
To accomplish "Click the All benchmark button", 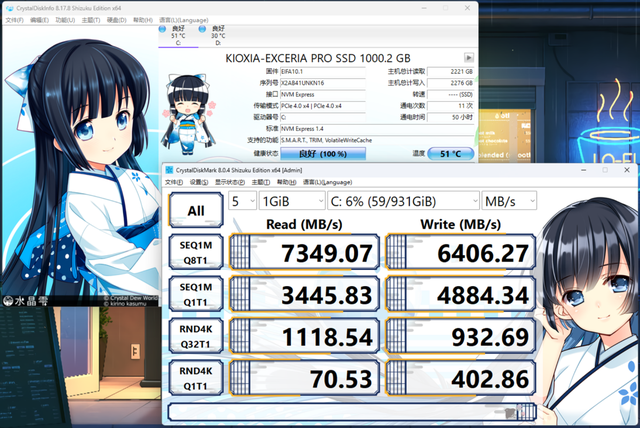I will pos(196,210).
